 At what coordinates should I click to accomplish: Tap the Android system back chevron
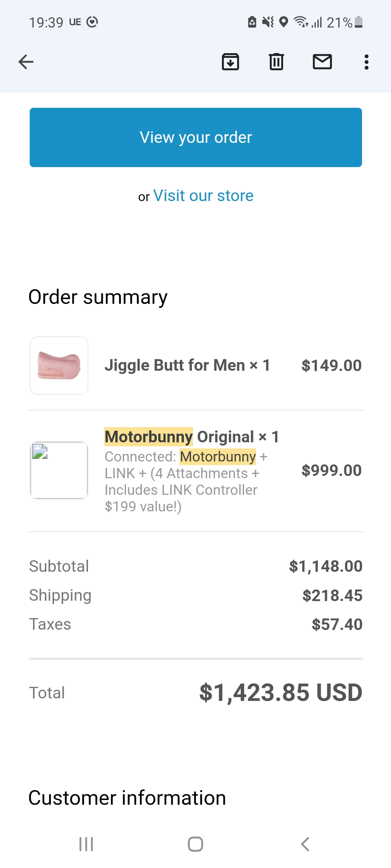tap(305, 844)
